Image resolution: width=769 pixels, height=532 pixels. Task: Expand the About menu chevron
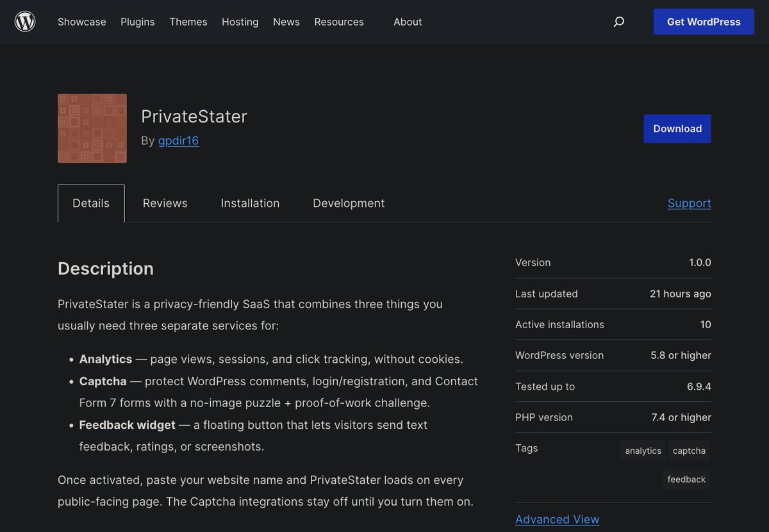point(432,22)
